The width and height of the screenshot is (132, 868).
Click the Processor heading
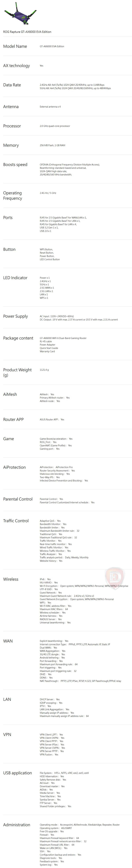point(12,126)
